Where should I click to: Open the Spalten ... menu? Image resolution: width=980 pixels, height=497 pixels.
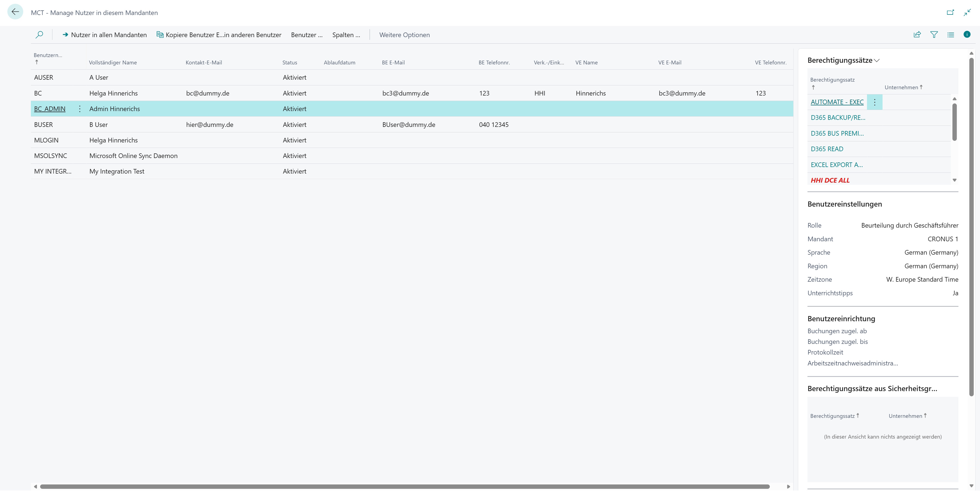click(x=346, y=35)
